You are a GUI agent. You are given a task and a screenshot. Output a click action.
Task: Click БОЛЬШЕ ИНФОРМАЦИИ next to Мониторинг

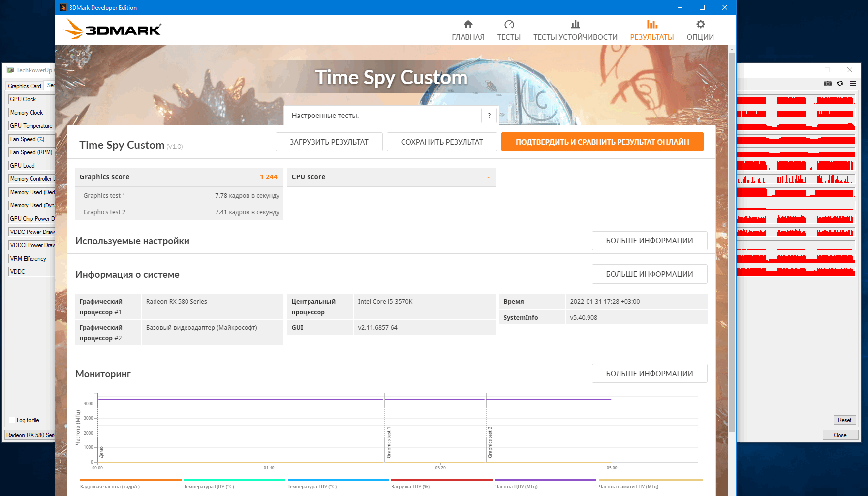click(x=650, y=374)
